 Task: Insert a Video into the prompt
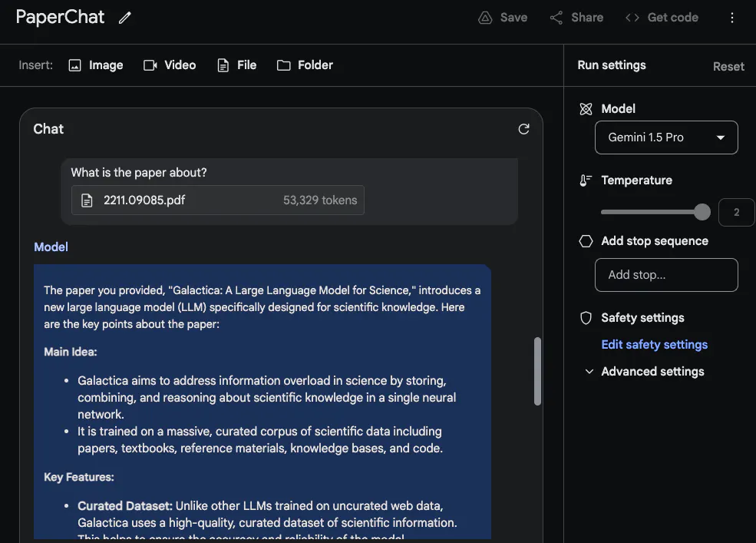click(170, 65)
